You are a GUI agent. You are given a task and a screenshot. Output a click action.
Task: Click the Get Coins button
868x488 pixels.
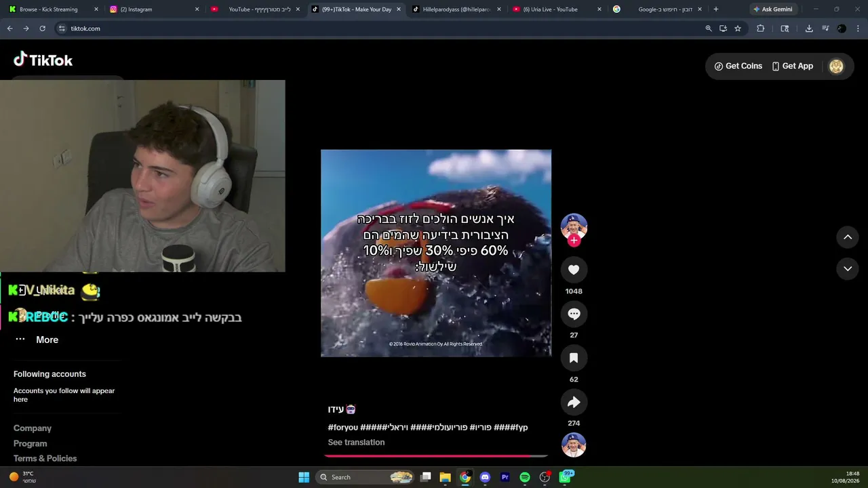(738, 66)
